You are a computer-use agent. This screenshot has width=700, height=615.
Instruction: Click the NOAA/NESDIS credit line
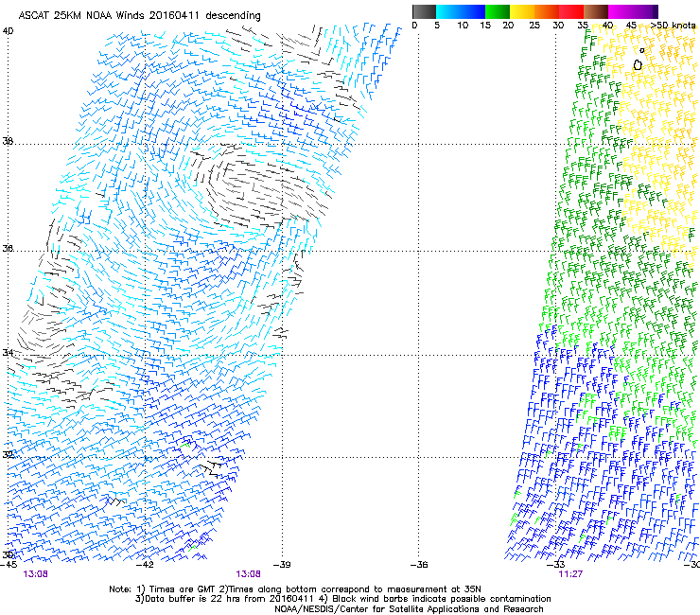[x=409, y=609]
